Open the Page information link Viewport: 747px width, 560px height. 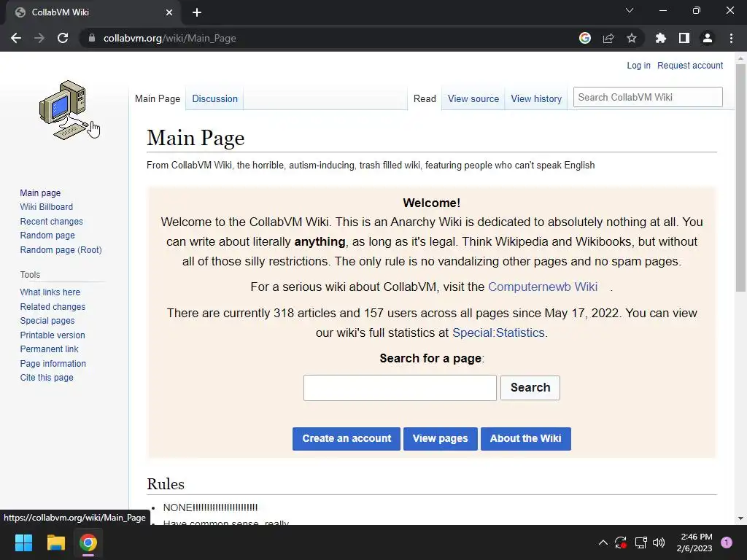pyautogui.click(x=53, y=363)
